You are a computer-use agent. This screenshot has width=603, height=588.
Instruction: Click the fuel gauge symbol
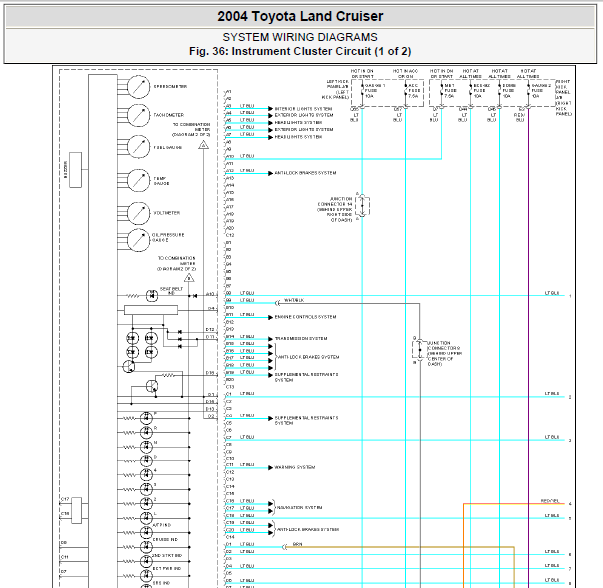coord(138,147)
